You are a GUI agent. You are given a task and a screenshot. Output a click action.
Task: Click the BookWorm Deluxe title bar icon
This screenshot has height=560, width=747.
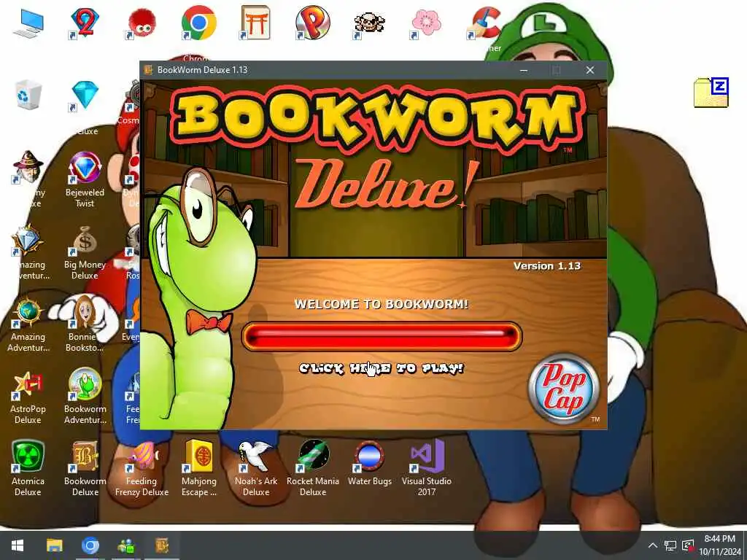149,70
